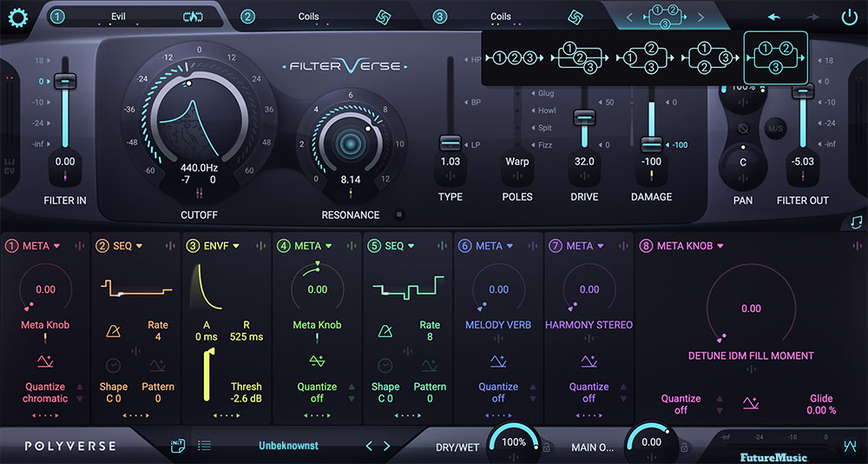Select routing with 1 into parallel 2 and 3

[x=643, y=57]
